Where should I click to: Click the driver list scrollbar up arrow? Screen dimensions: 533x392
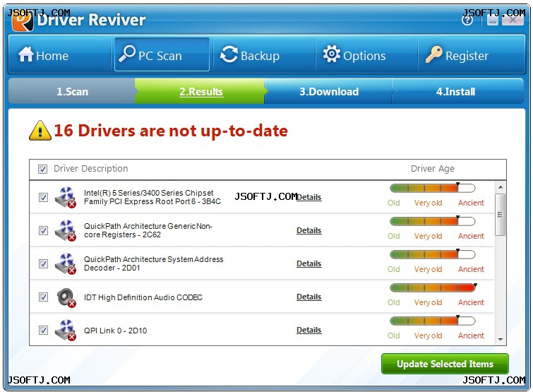click(501, 187)
